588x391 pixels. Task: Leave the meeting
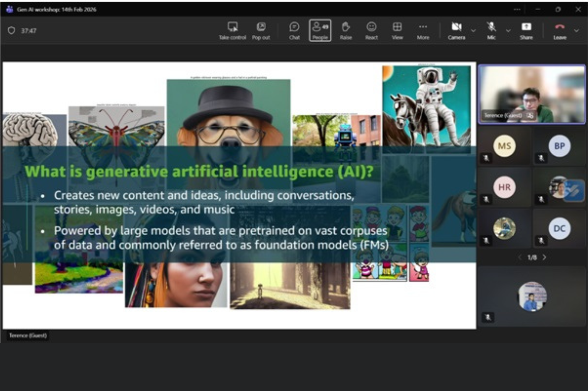[x=560, y=27]
